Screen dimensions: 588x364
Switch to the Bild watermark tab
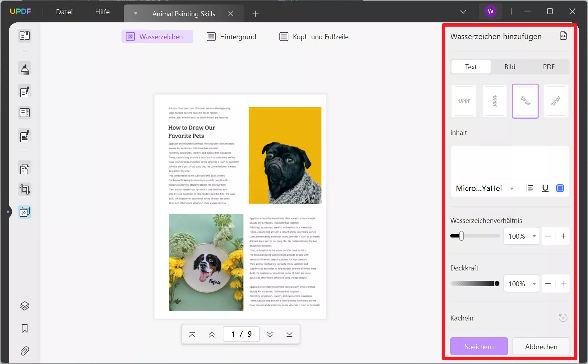point(510,67)
